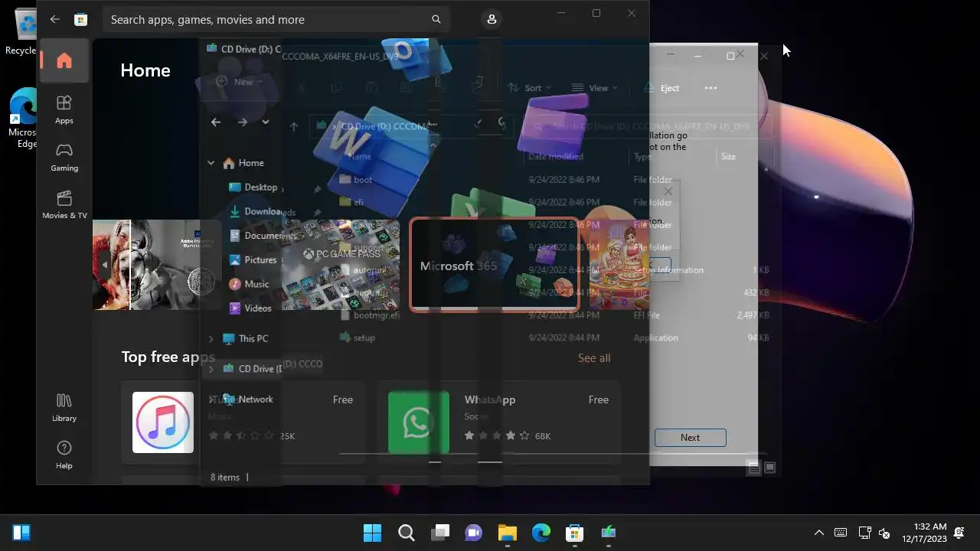Screen dimensions: 980x551
Task: Open the PC Game Pass tile
Action: click(x=341, y=265)
